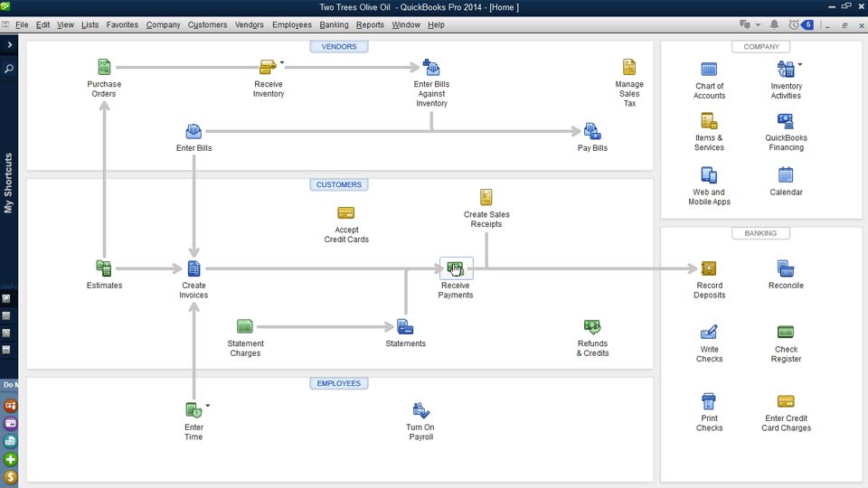Open the Reports menu
The height and width of the screenshot is (488, 868).
point(370,25)
